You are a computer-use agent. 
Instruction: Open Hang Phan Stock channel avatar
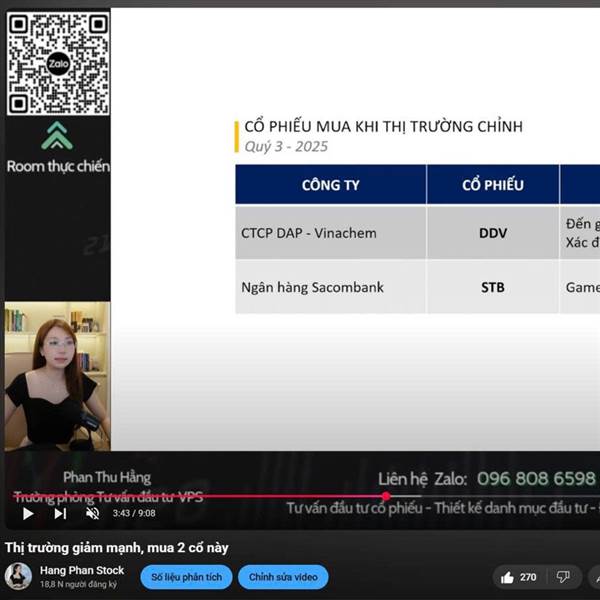[x=18, y=576]
